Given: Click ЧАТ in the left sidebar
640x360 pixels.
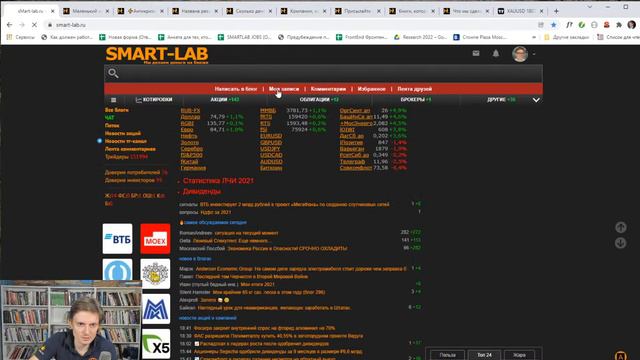Looking at the screenshot, I should (109, 118).
